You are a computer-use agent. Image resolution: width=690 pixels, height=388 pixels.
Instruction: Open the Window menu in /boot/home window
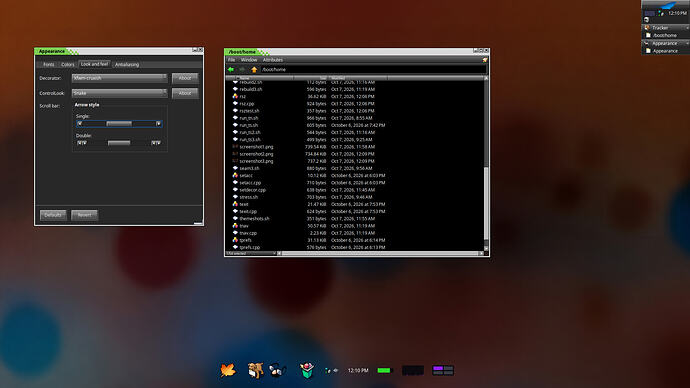click(x=249, y=60)
